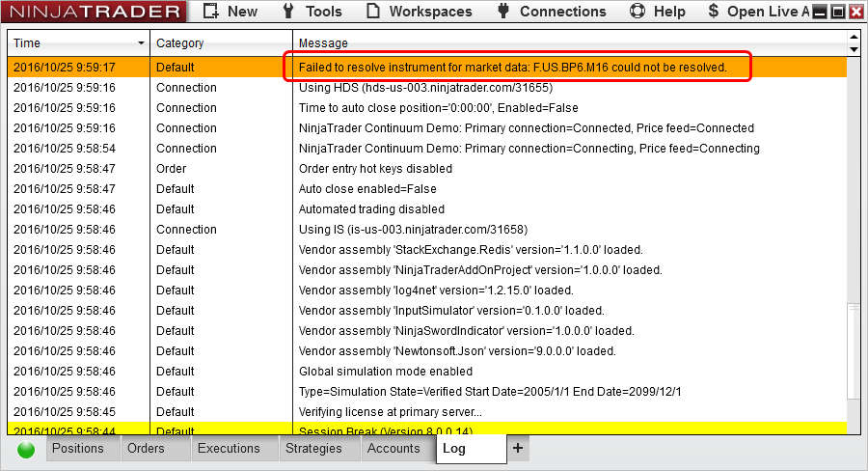Select the 'Using IS' log message
868x471 pixels.
[413, 230]
